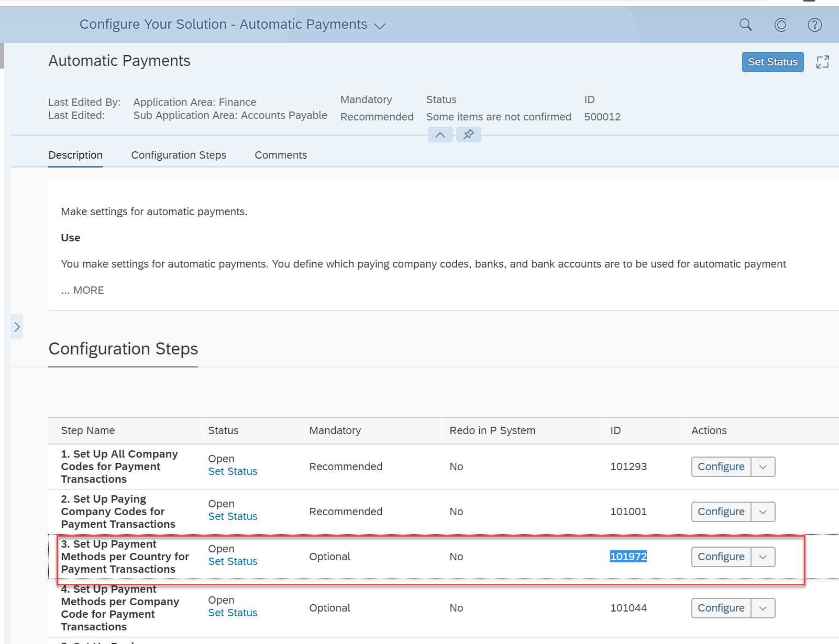Click the Configuration Steps section heading
The image size is (839, 644).
(x=123, y=349)
